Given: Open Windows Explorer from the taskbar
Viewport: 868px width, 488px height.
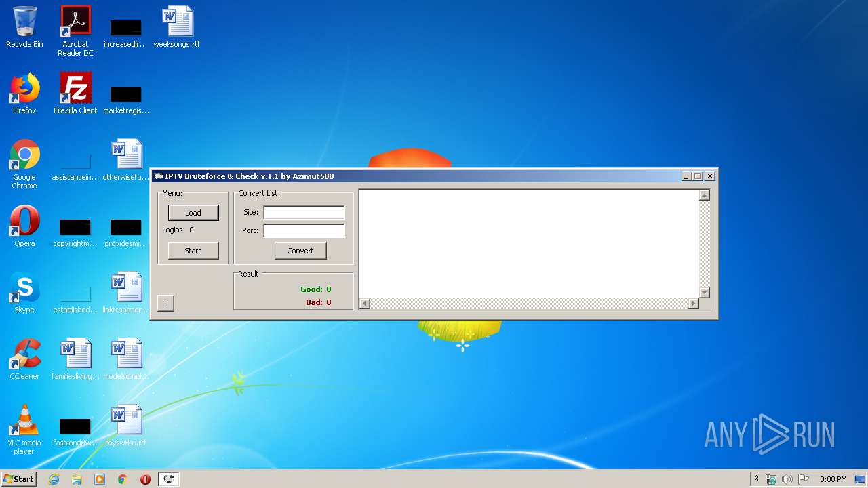Looking at the screenshot, I should click(x=77, y=479).
